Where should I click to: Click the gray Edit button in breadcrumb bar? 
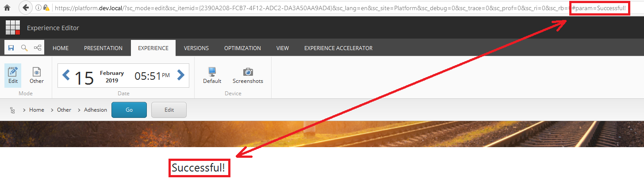(x=169, y=110)
